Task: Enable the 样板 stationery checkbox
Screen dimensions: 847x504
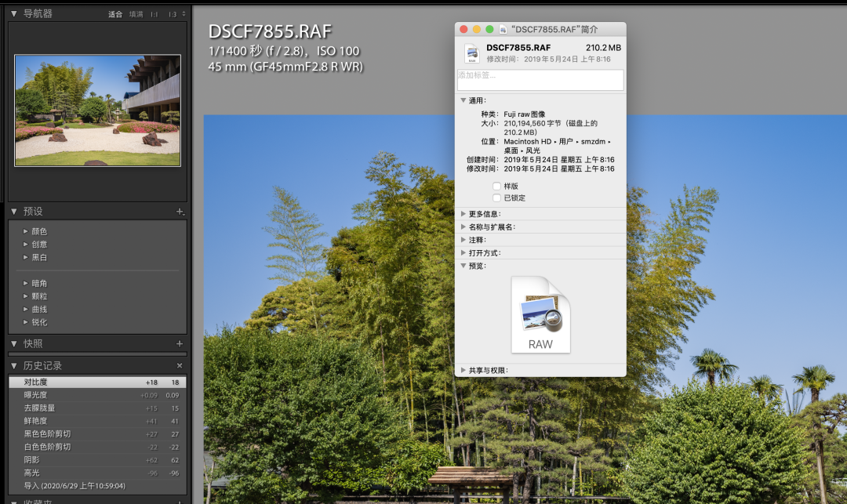Action: click(496, 187)
